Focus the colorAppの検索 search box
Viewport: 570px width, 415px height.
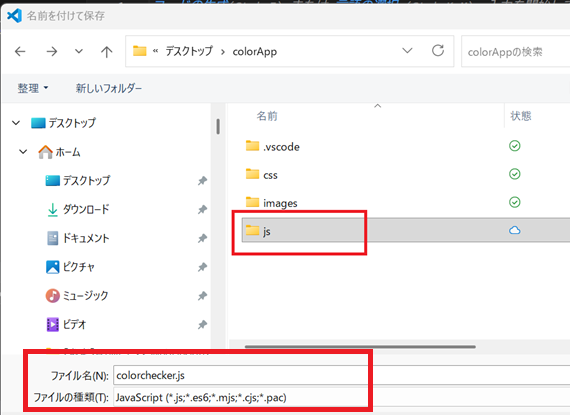[515, 52]
